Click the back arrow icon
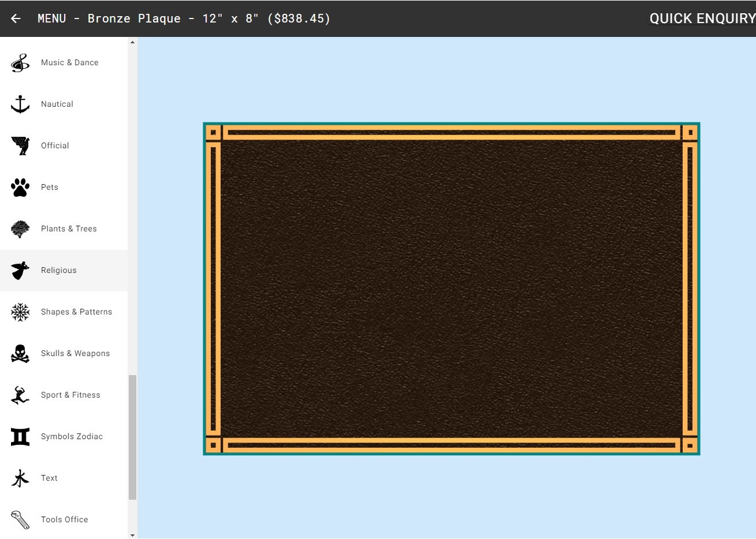Image resolution: width=756 pixels, height=539 pixels. tap(16, 18)
